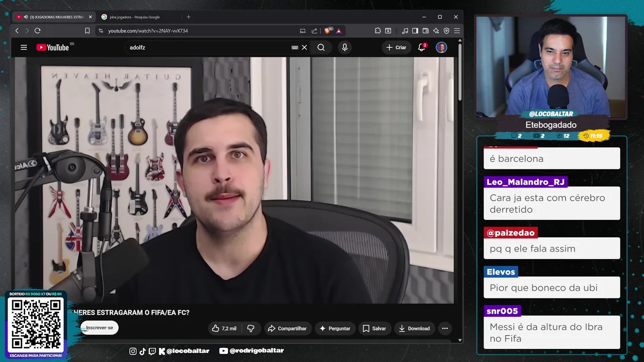Go back to the previous page
Screen dimensions: 644x362
(17, 31)
